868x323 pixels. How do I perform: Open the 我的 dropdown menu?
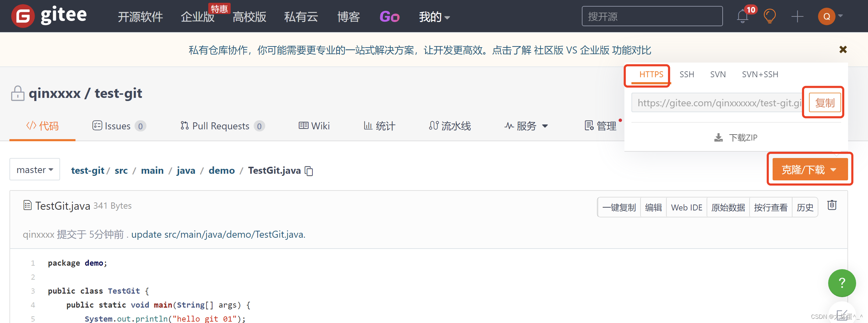(434, 17)
